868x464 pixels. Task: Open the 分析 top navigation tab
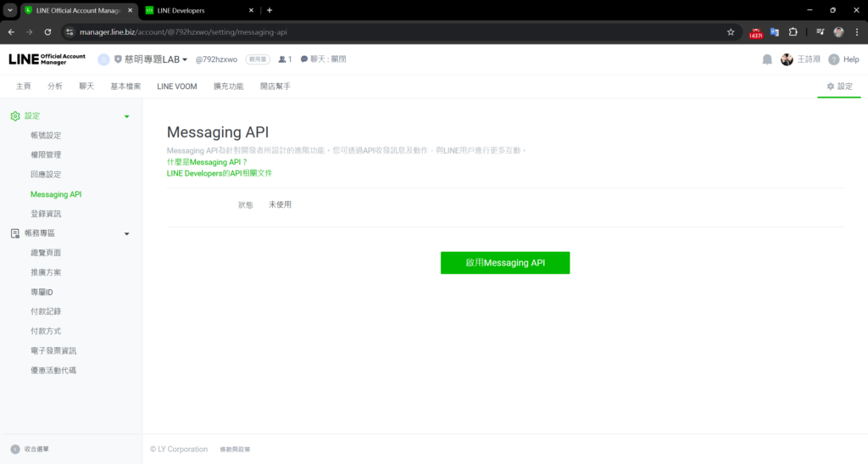[55, 87]
